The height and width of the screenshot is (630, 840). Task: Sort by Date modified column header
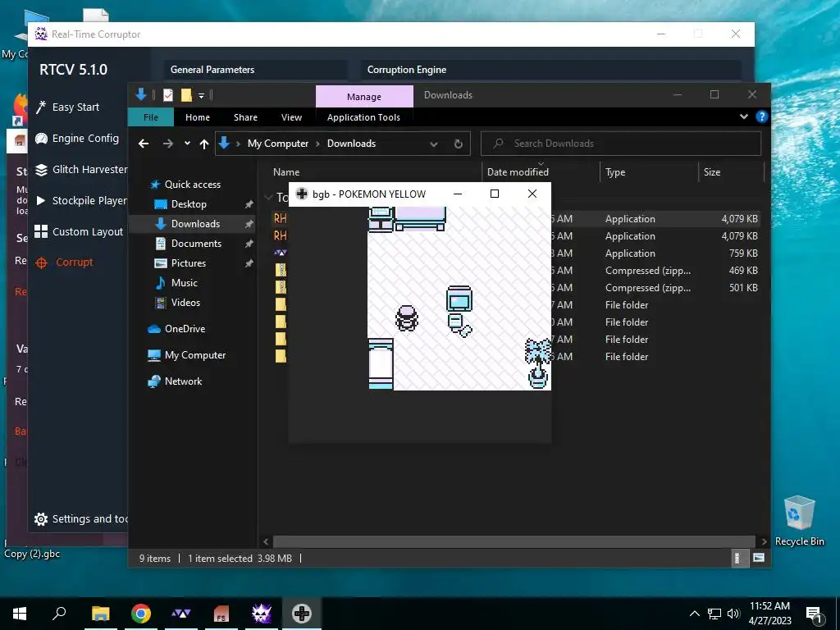[x=518, y=172]
